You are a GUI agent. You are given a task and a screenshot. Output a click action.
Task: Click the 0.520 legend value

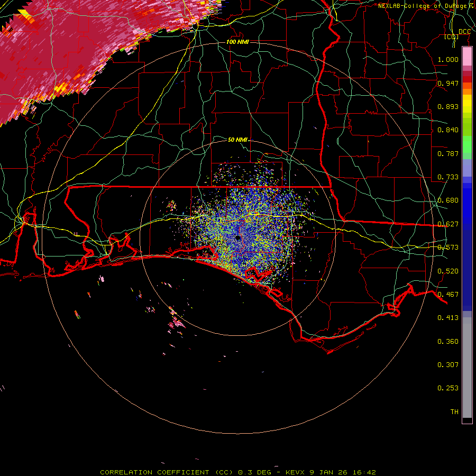(448, 271)
